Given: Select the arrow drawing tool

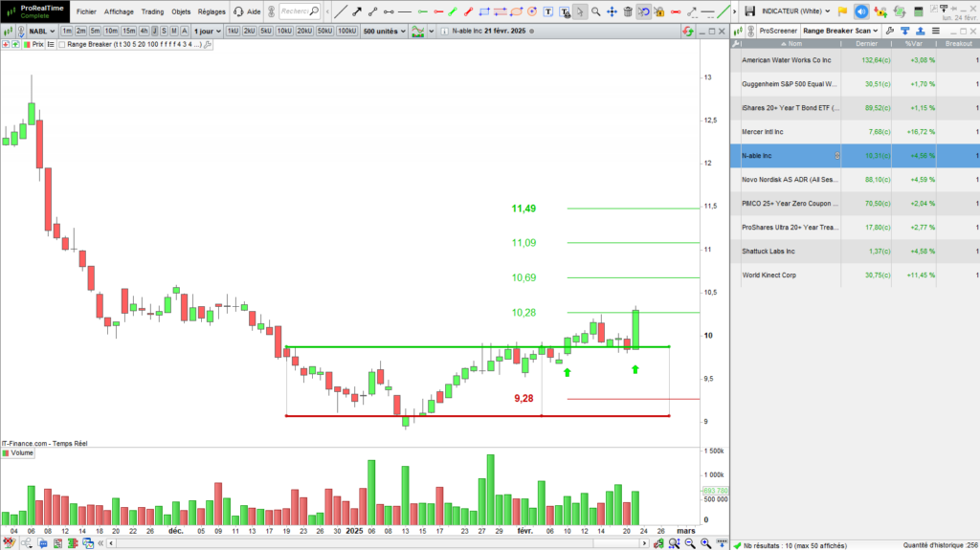Looking at the screenshot, I should coord(357,11).
